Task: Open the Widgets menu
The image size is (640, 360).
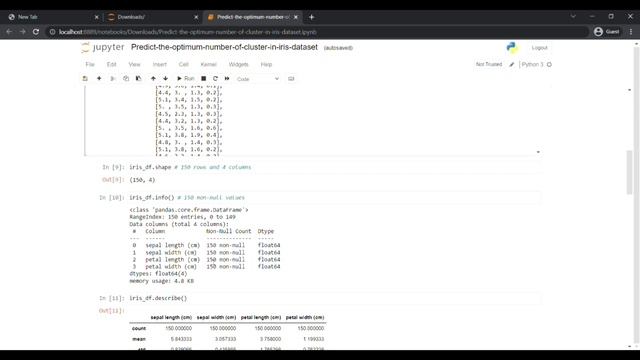Action: click(x=238, y=64)
